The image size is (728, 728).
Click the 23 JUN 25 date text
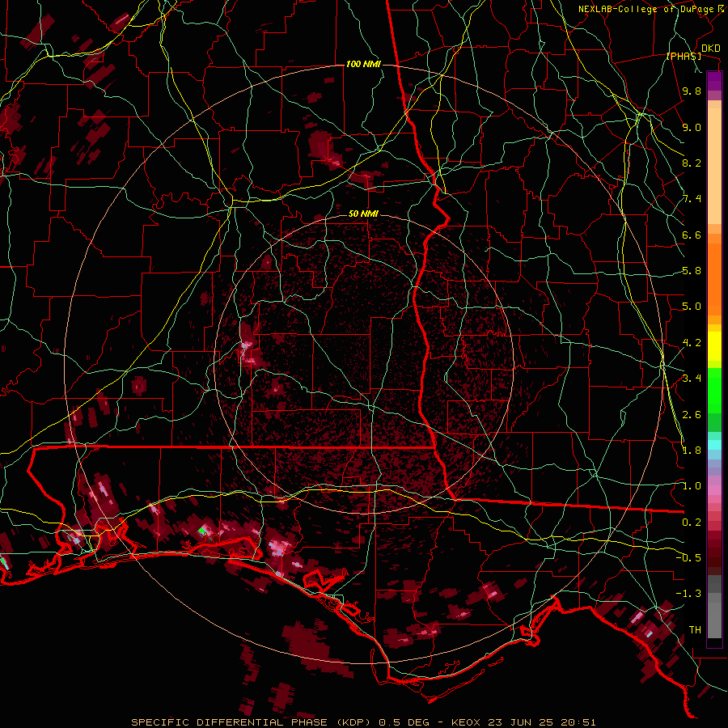pos(520,722)
